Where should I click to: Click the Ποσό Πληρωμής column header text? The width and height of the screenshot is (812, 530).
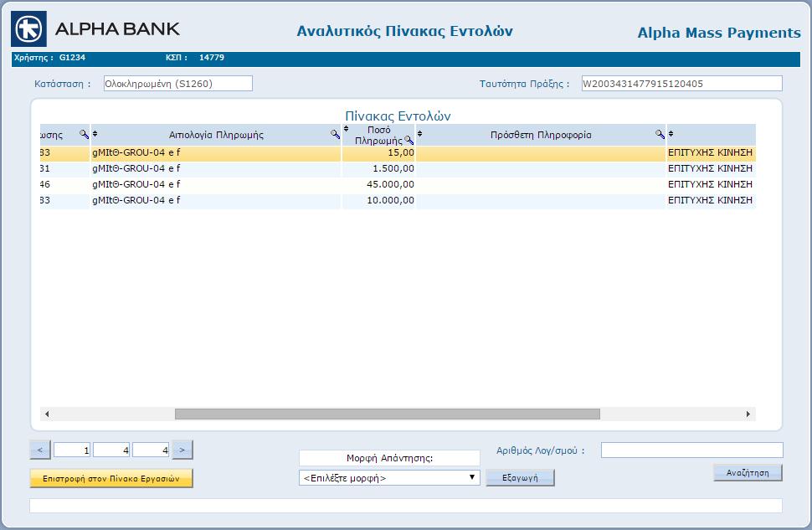[x=378, y=135]
